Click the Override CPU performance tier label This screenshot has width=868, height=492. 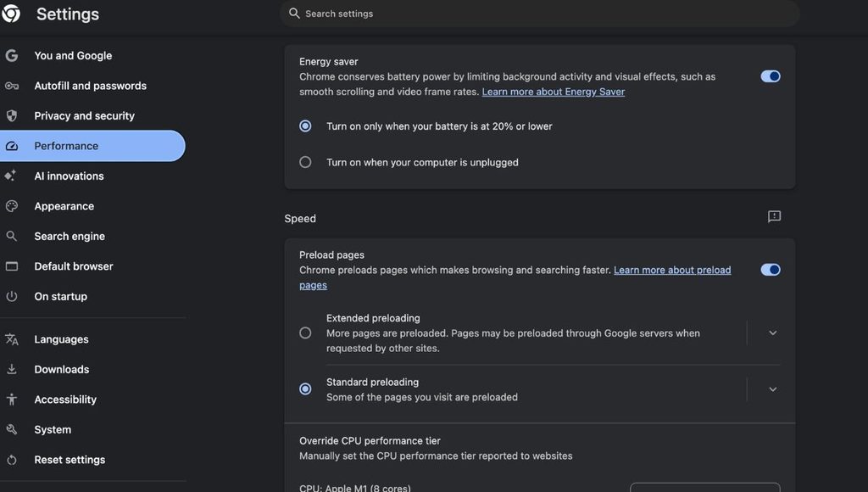coord(370,441)
